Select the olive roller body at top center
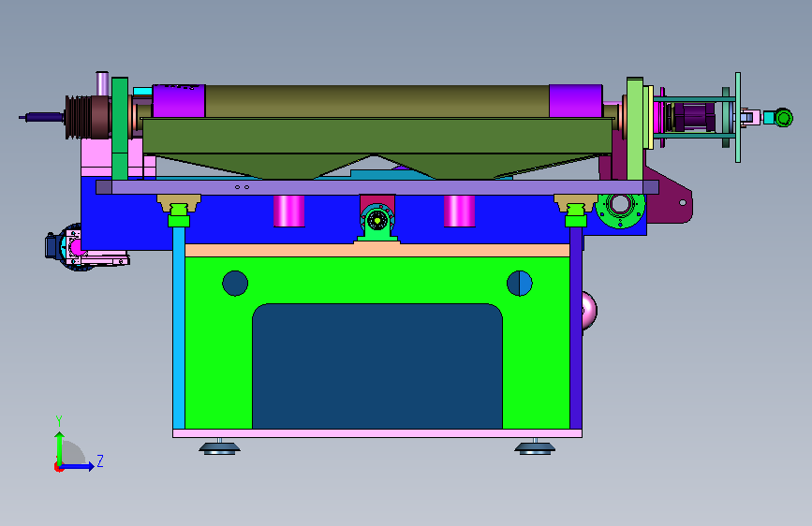 pos(377,101)
